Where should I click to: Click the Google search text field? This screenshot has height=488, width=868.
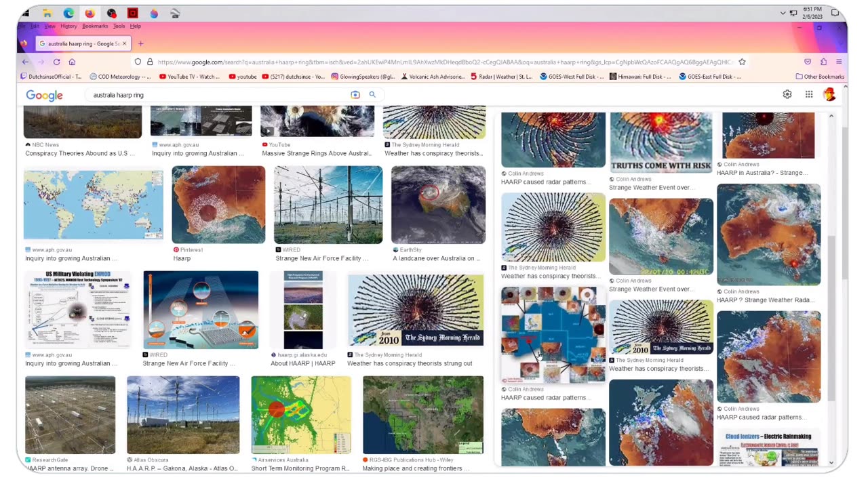coord(219,95)
